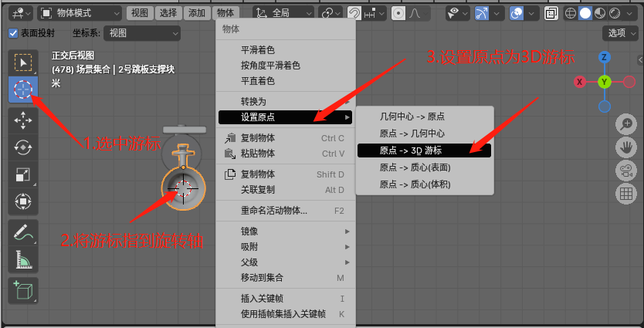
Task: Pick the Scale tool in toolbar
Action: click(23, 174)
